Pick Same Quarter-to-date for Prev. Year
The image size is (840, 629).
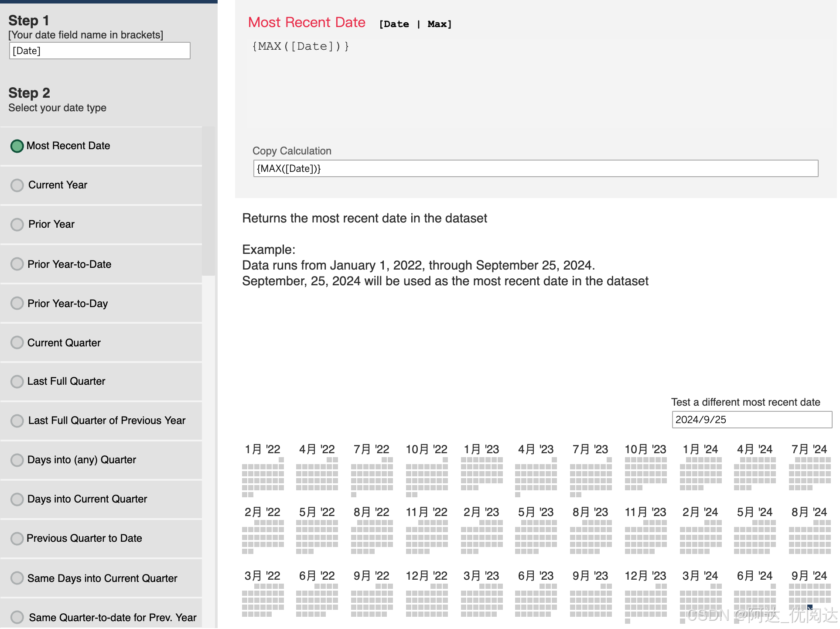pos(17,617)
